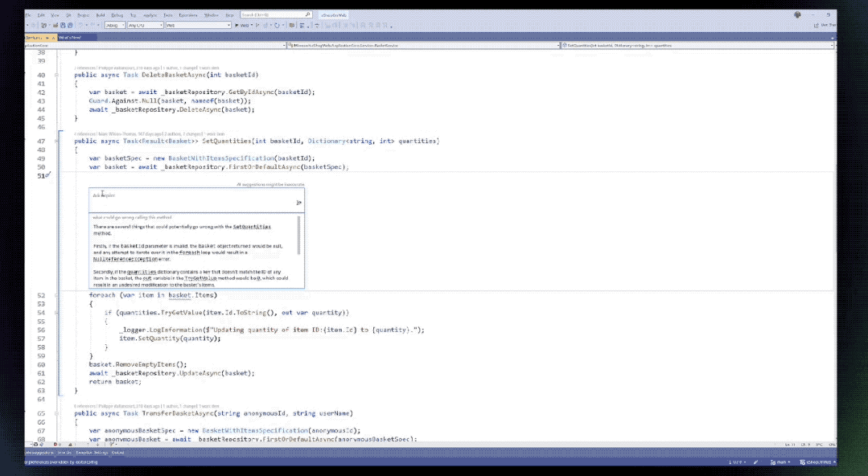The height and width of the screenshot is (476, 868).
Task: Open the Debug menu
Action: tap(117, 14)
